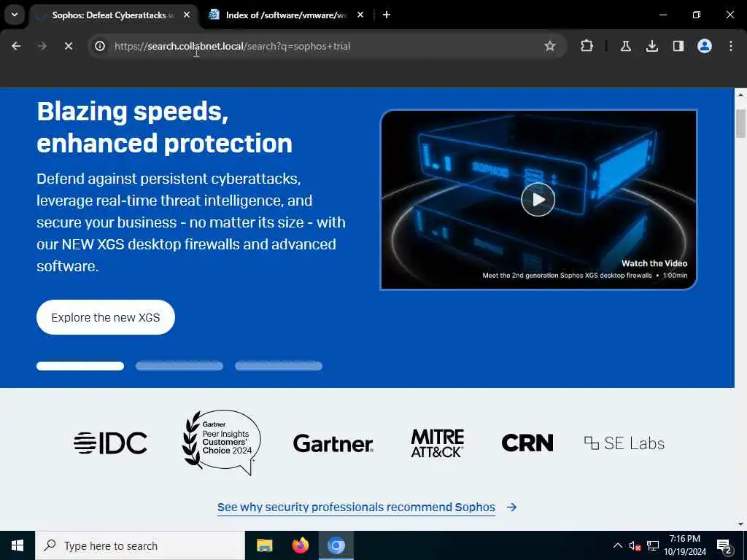Viewport: 747px width, 560px height.
Task: Close the Index of /software/vmware tab
Action: [x=360, y=15]
